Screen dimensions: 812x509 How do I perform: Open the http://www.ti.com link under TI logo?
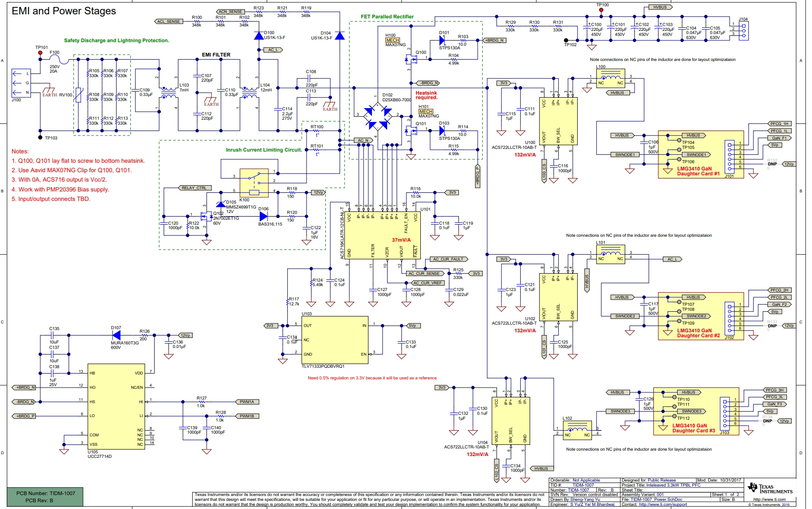click(769, 499)
